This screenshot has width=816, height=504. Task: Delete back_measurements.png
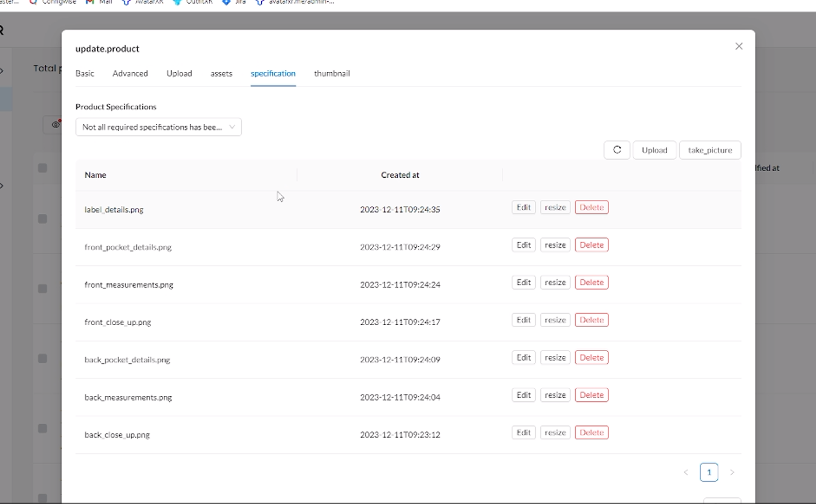(592, 395)
